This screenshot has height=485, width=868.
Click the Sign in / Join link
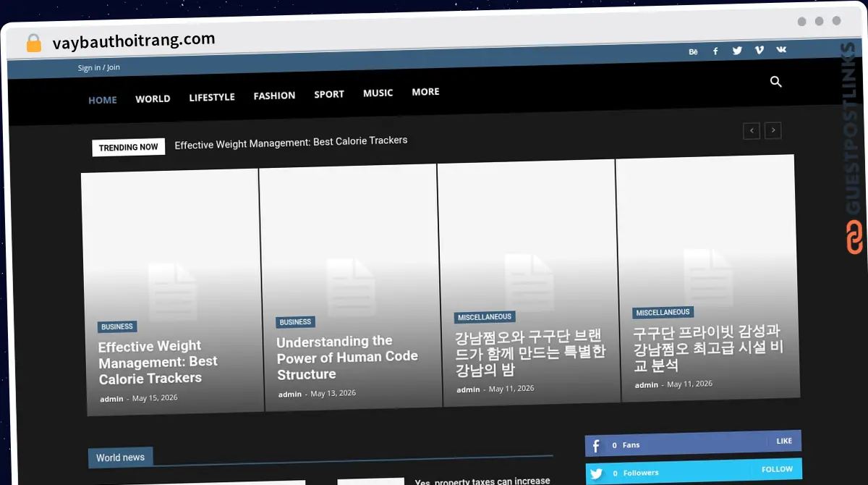pyautogui.click(x=99, y=67)
